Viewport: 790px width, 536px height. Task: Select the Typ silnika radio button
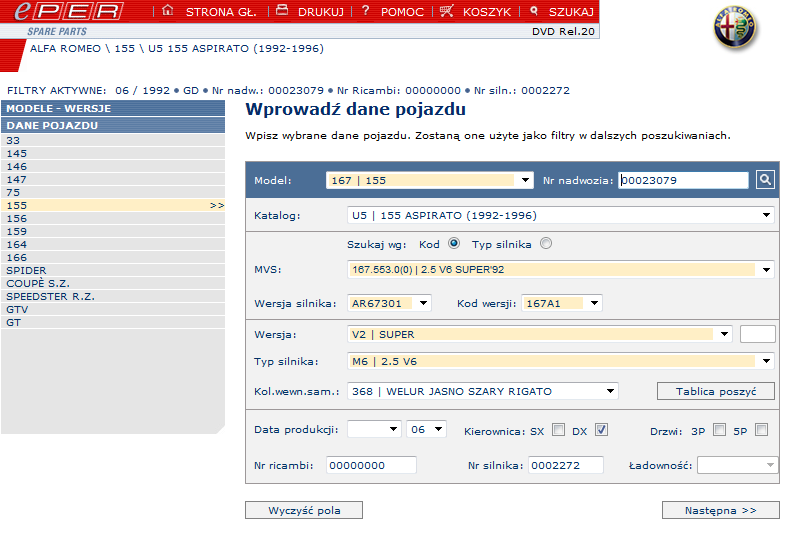(x=546, y=244)
